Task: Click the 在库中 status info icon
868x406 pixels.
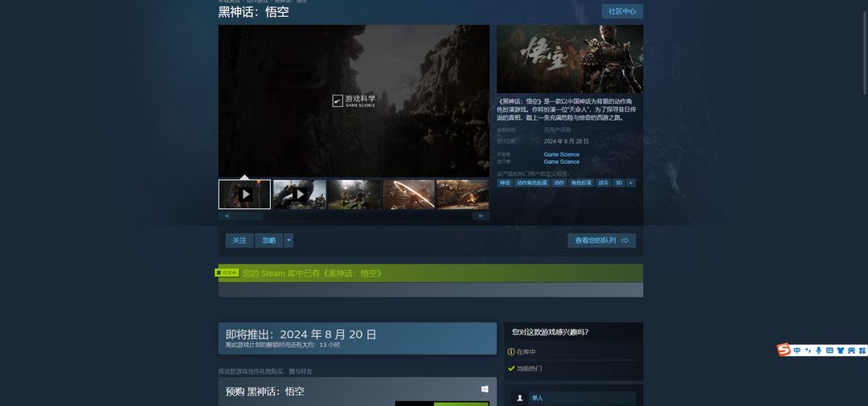Action: coord(511,351)
